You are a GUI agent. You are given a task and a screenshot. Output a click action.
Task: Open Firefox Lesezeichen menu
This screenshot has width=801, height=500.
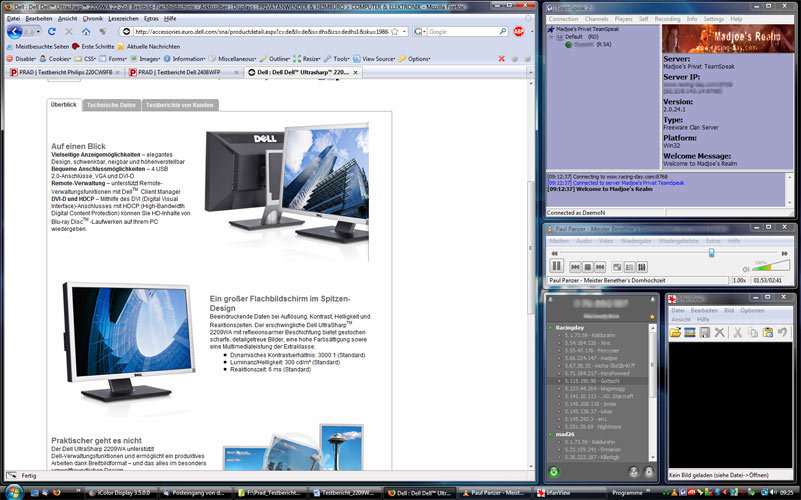[121, 18]
